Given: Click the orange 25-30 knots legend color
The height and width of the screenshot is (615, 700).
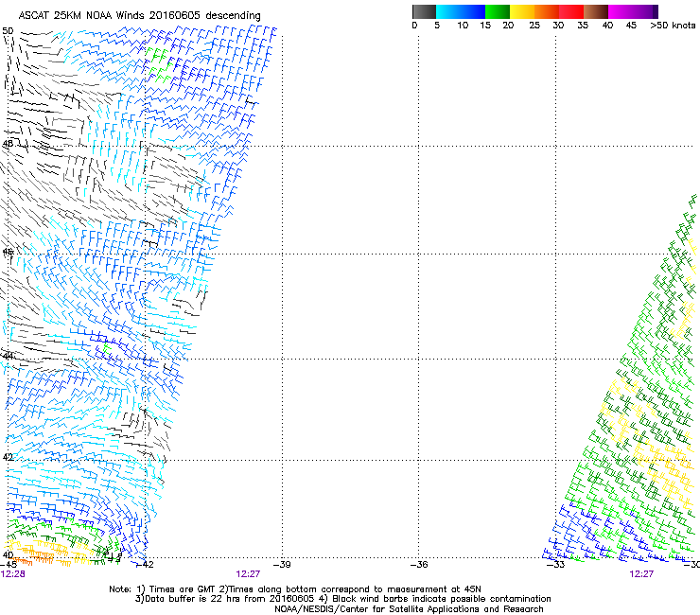Looking at the screenshot, I should (x=547, y=11).
